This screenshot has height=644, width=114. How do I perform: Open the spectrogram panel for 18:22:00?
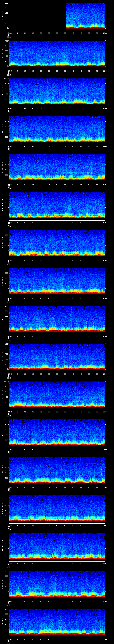(x=57, y=507)
